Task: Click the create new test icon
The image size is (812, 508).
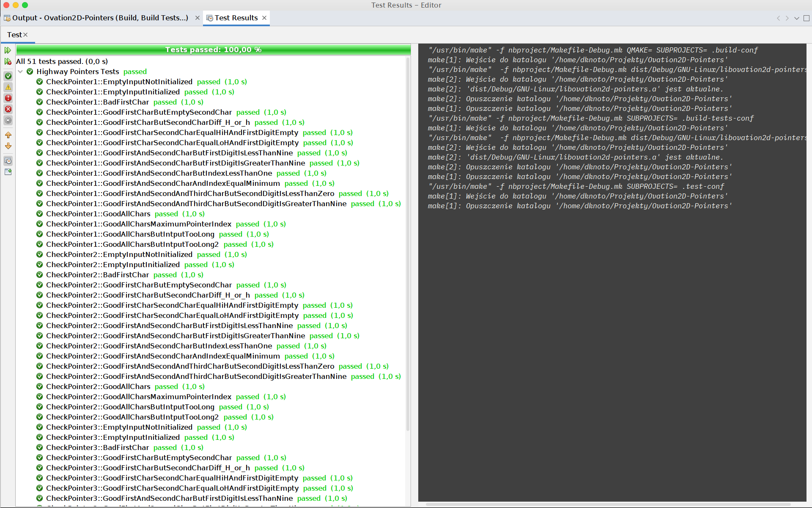Action: pos(8,172)
